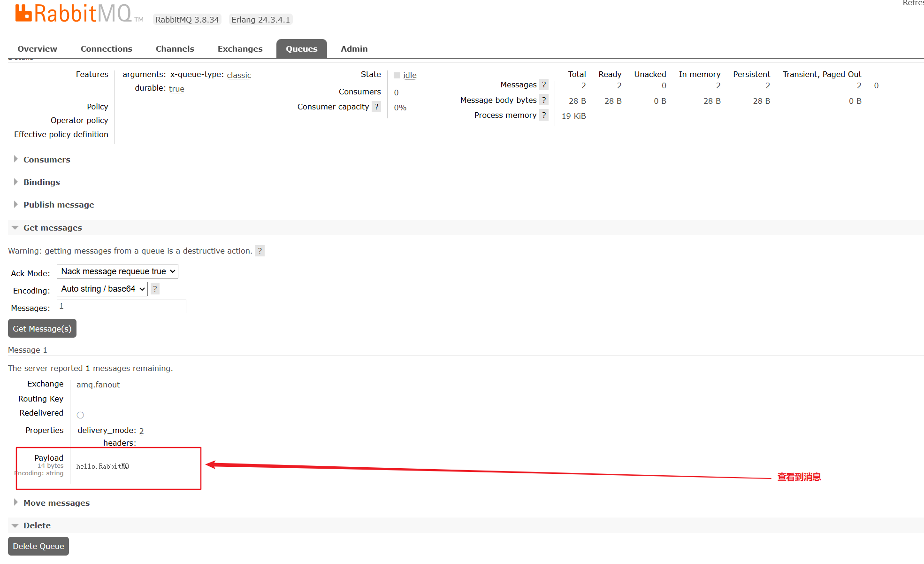Click the Redelivered circle indicator
Image resolution: width=924 pixels, height=564 pixels.
(x=80, y=415)
